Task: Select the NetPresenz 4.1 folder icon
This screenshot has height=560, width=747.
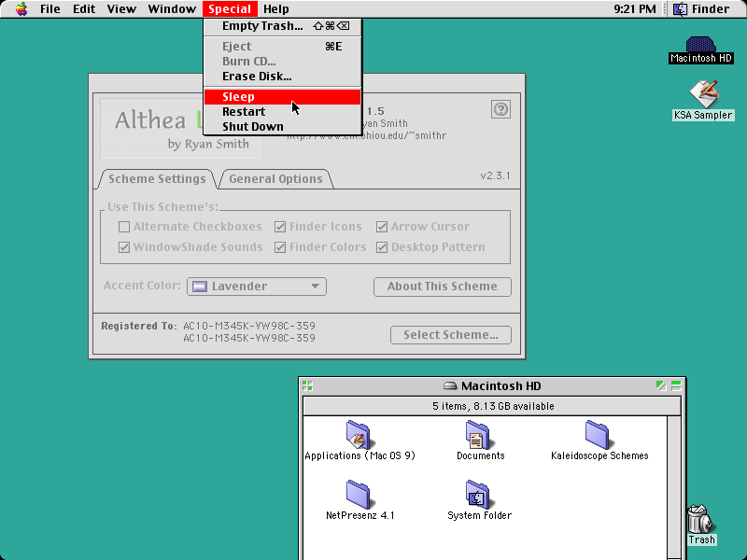Action: [x=359, y=495]
